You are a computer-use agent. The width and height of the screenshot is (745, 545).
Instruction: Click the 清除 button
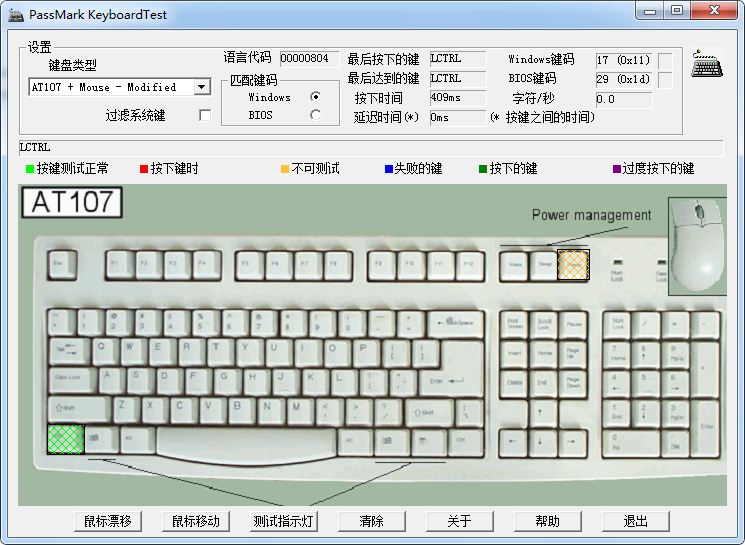coord(372,521)
